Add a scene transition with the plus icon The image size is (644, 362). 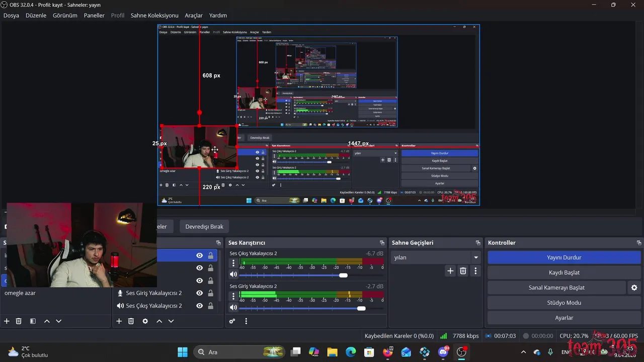(450, 271)
